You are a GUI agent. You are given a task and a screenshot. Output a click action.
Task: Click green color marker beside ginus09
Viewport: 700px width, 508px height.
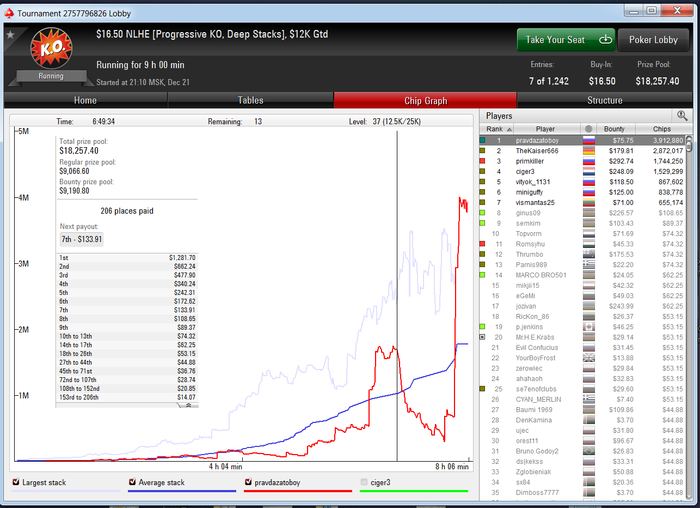pos(482,213)
